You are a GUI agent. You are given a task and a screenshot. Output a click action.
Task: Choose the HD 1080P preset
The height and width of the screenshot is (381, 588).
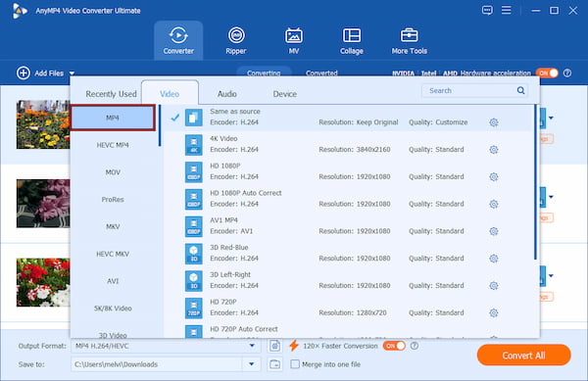pyautogui.click(x=348, y=172)
